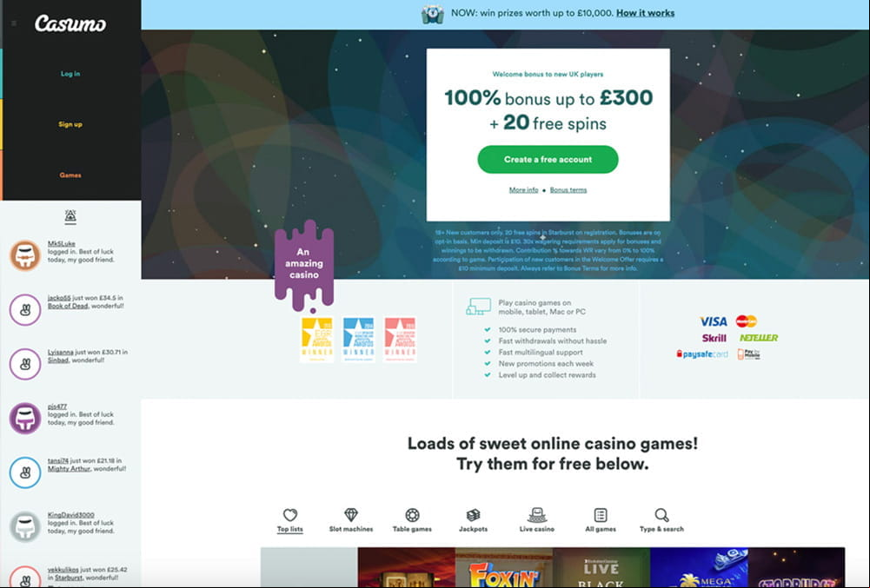
Task: Click the Foxin' game thumbnail
Action: (504, 567)
